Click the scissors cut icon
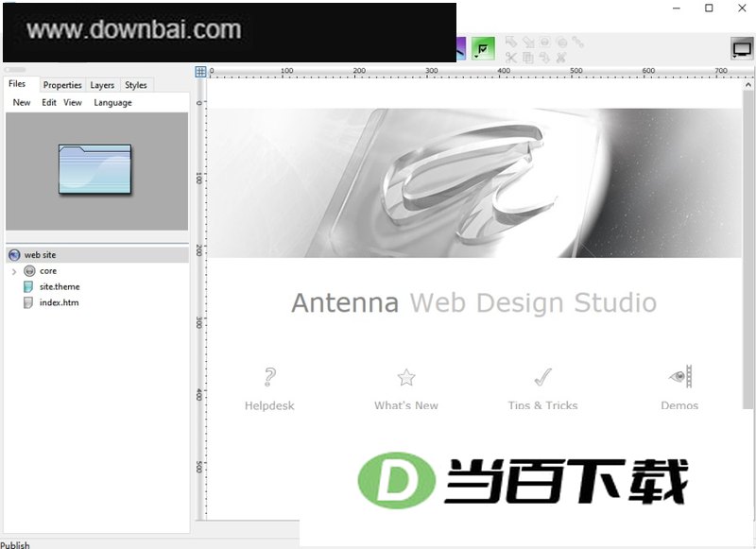Image resolution: width=756 pixels, height=549 pixels. coord(511,58)
